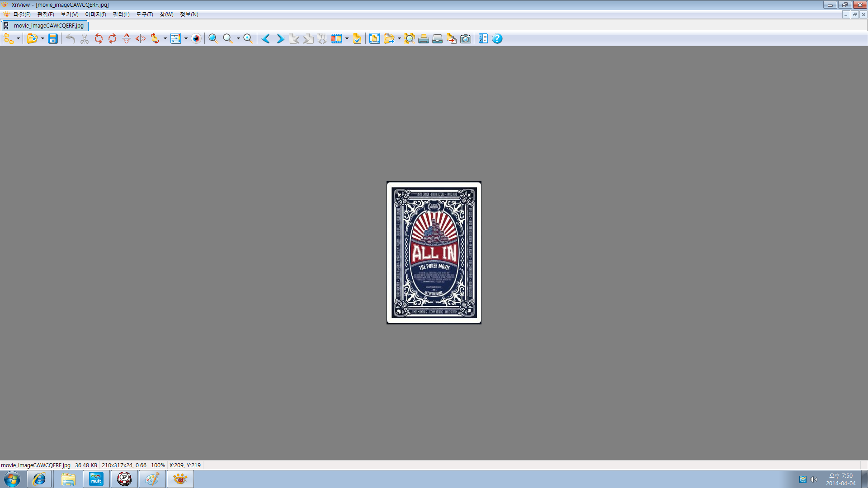Click the tag file checkmark icon
The image size is (868, 488).
357,39
